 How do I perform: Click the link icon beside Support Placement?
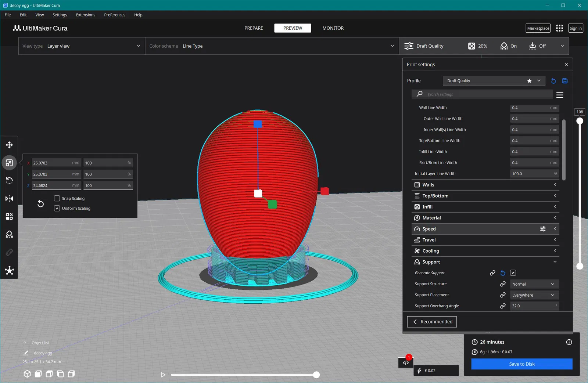[503, 295]
